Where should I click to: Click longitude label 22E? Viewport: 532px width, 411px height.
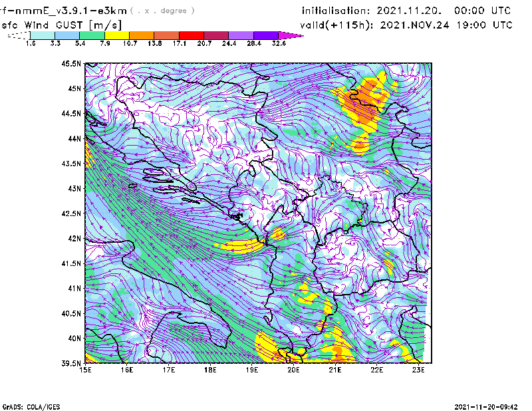coord(377,370)
